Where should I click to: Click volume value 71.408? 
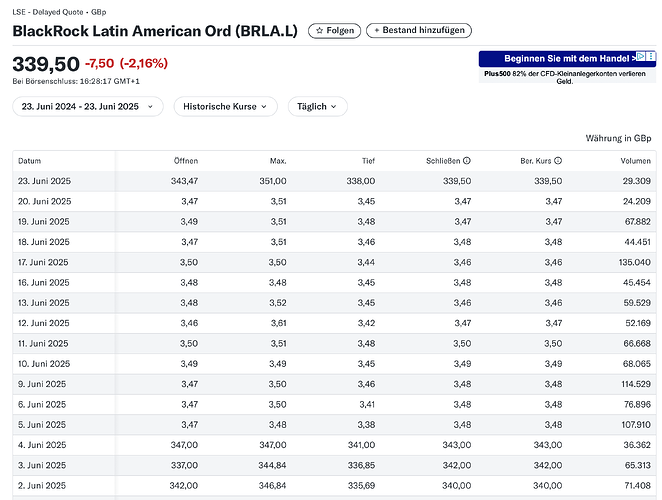tap(637, 485)
